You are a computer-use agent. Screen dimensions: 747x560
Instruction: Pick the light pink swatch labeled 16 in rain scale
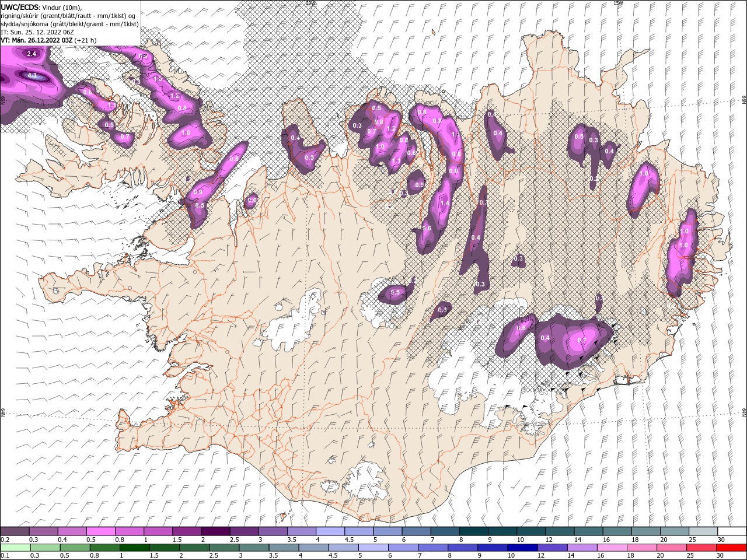click(x=612, y=548)
